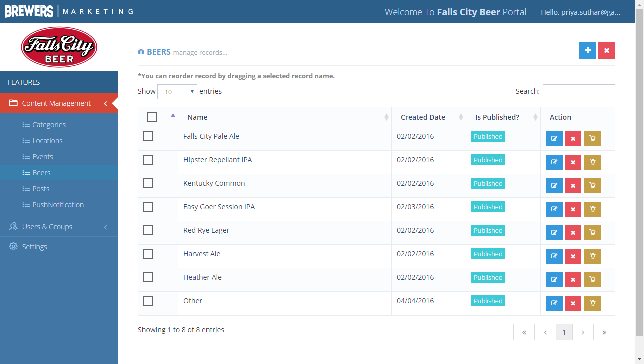Check the Harvest Ale row checkbox
This screenshot has height=364, width=644.
148,254
